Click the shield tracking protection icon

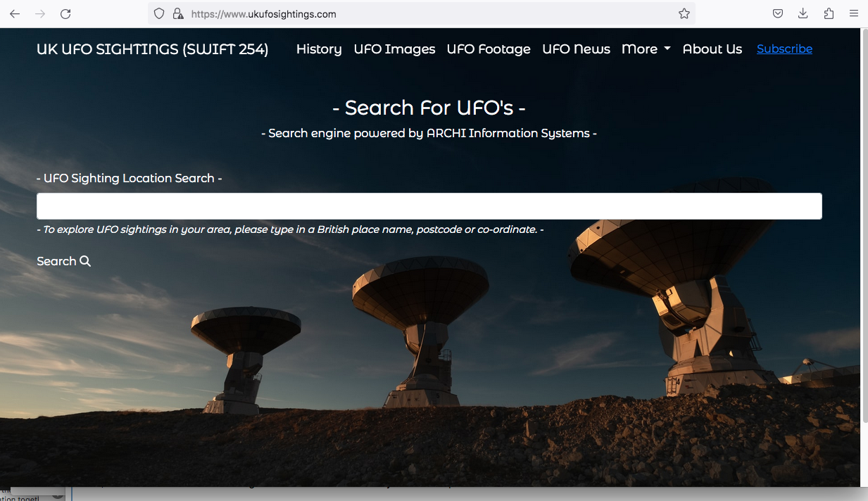point(159,14)
